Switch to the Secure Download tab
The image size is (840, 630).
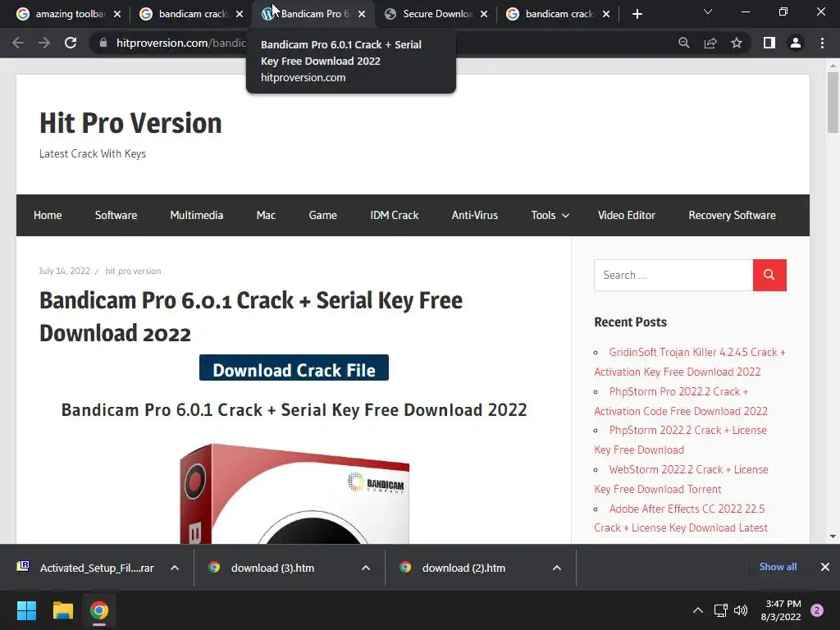tap(436, 14)
